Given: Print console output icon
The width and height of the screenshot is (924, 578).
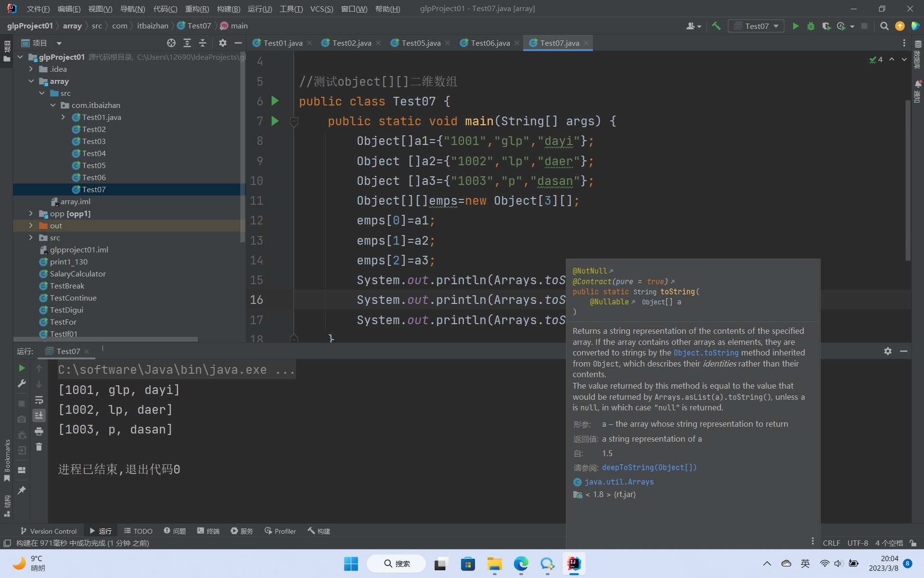Looking at the screenshot, I should click(x=39, y=431).
